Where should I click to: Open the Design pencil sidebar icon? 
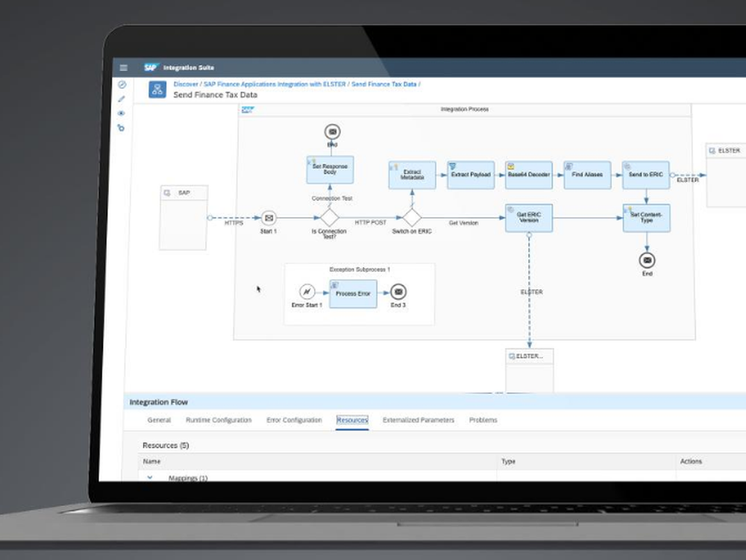pos(122,99)
